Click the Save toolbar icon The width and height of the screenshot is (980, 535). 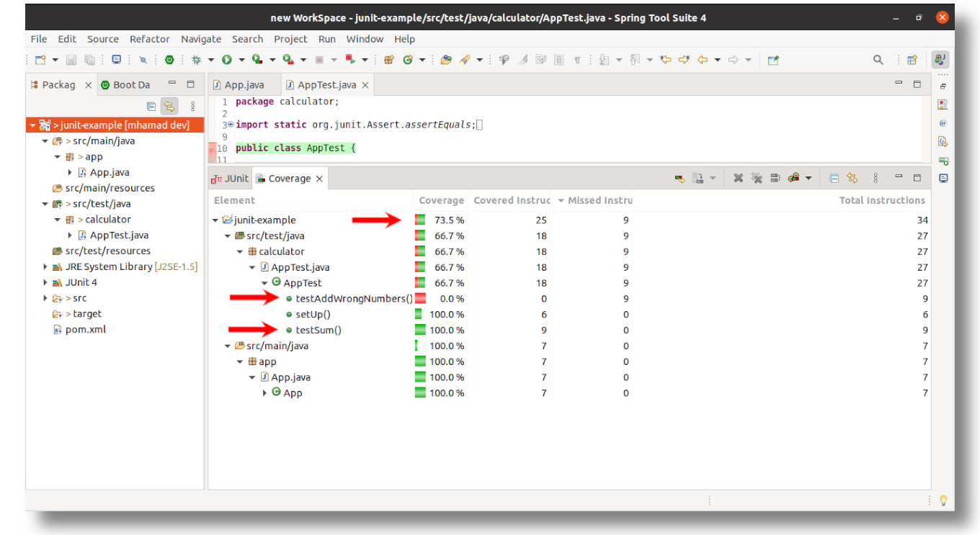[71, 60]
